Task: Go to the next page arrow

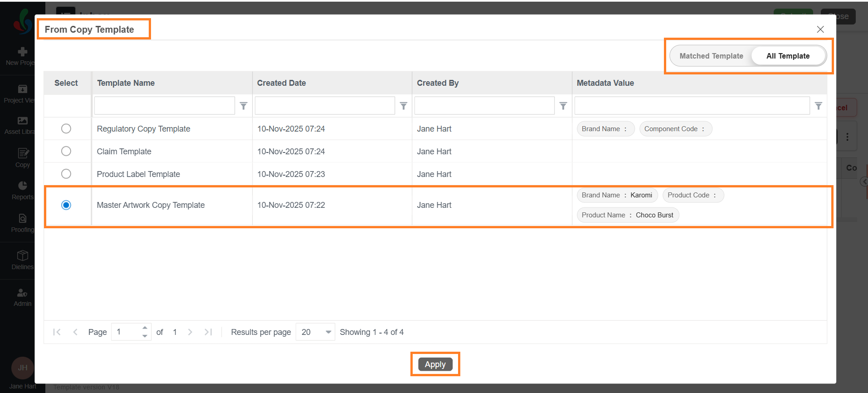Action: point(190,332)
